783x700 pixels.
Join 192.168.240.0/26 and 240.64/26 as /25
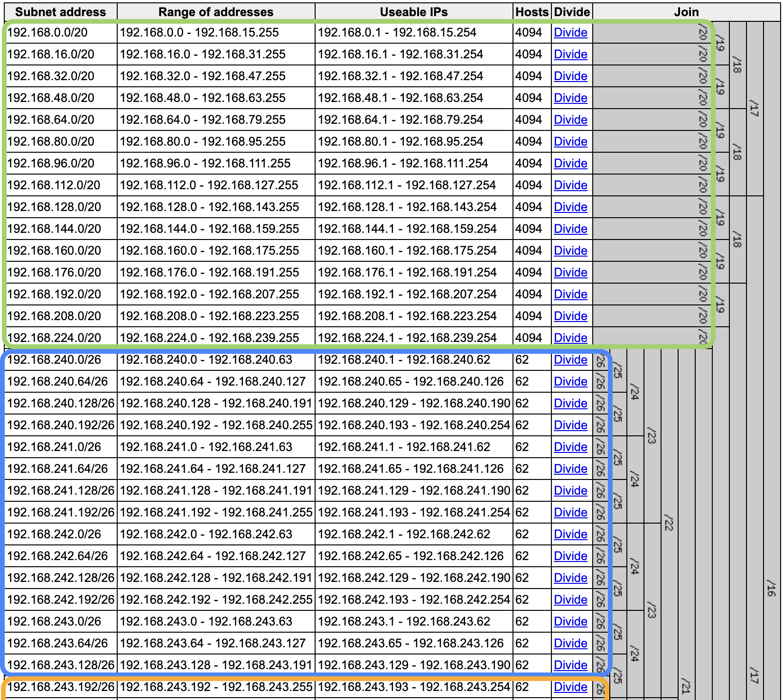[x=617, y=370]
